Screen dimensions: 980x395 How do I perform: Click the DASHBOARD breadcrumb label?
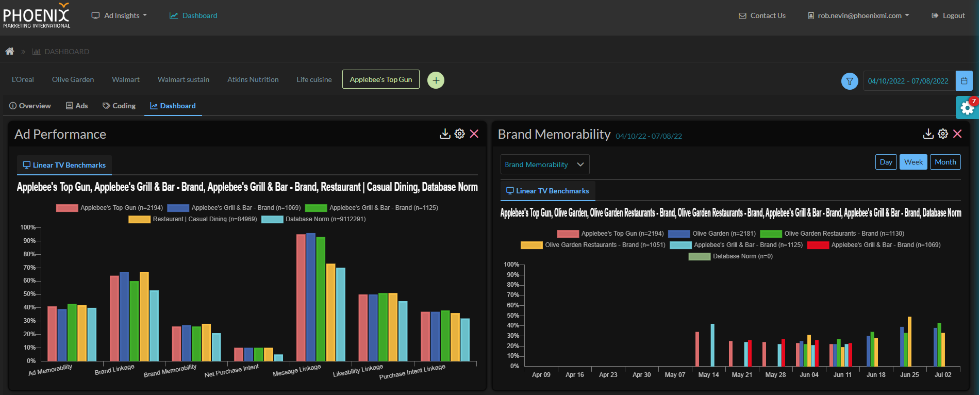coord(67,52)
